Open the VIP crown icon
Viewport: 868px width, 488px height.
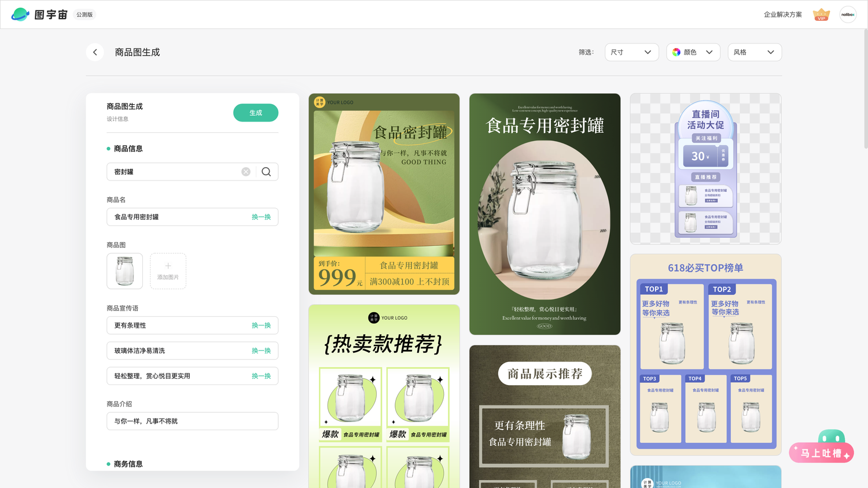tap(821, 14)
